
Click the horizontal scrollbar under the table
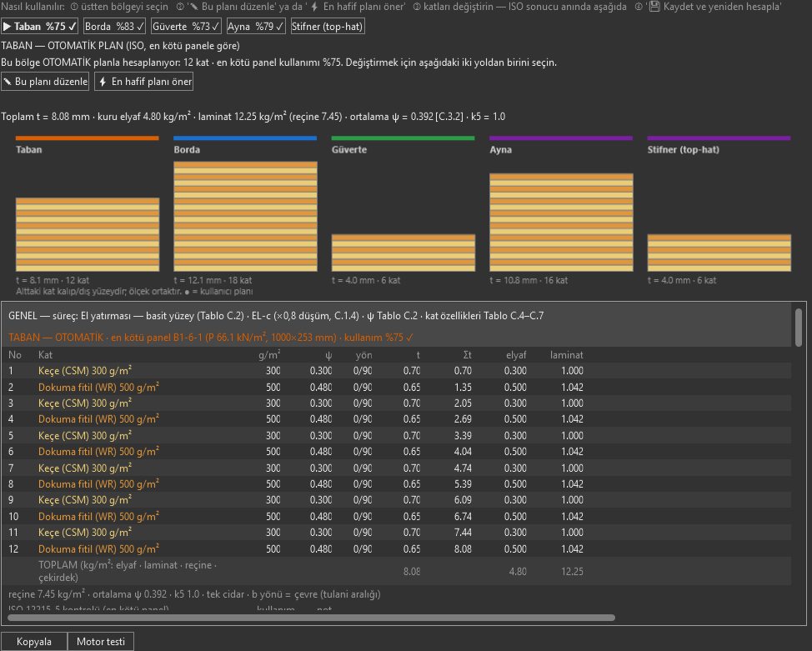click(311, 618)
